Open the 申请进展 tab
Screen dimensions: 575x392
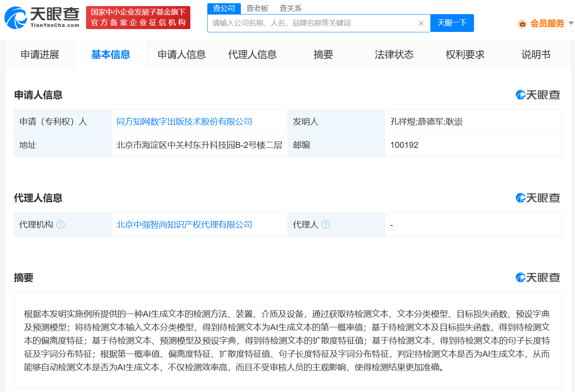click(x=39, y=55)
